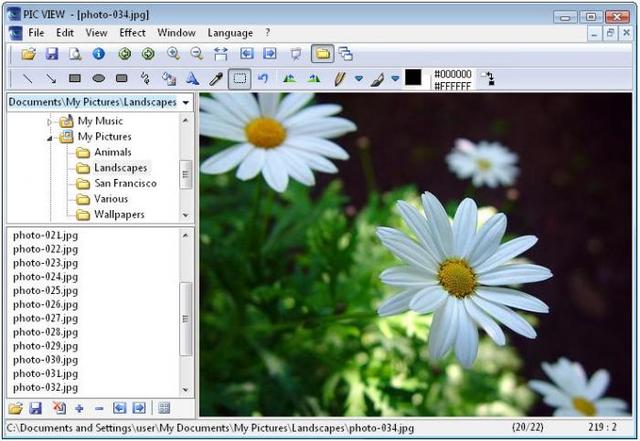
Task: Select the paintbrush tool
Action: (377, 79)
